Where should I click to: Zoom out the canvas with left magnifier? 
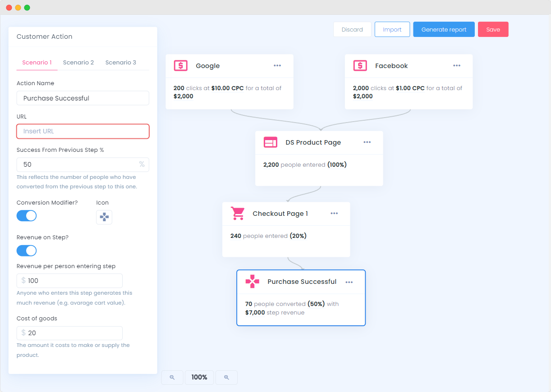[x=172, y=378]
